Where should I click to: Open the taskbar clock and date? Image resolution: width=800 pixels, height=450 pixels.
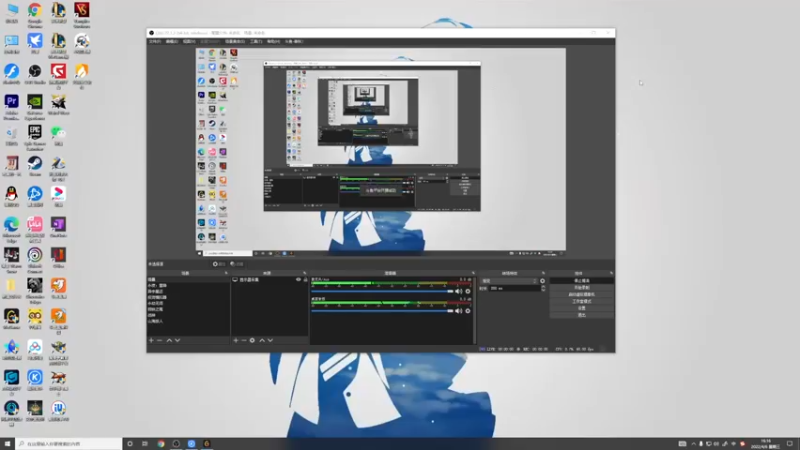766,444
